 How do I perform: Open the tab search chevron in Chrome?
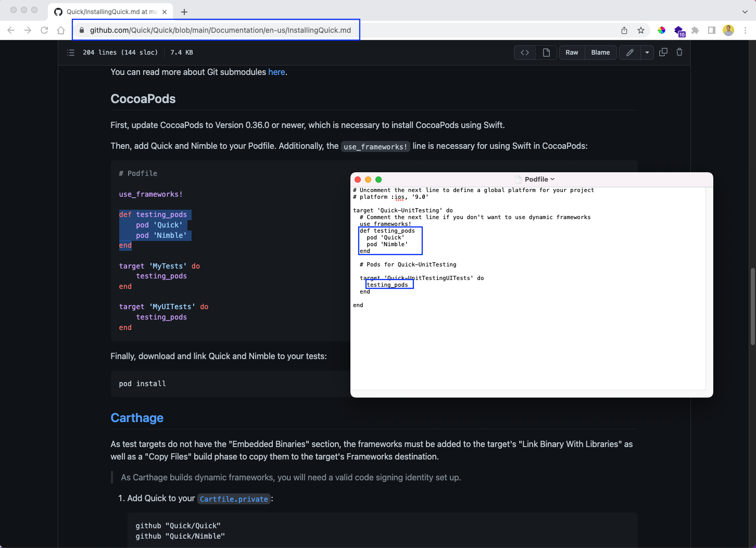click(745, 11)
